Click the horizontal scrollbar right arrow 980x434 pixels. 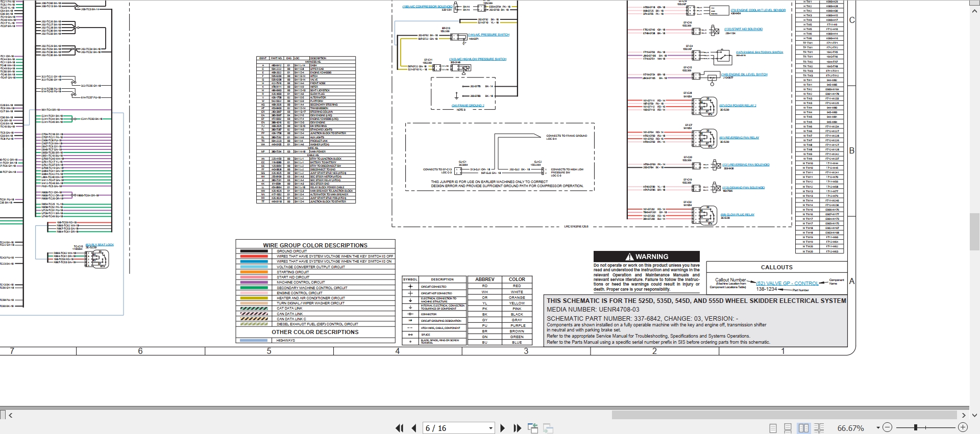[x=964, y=415]
